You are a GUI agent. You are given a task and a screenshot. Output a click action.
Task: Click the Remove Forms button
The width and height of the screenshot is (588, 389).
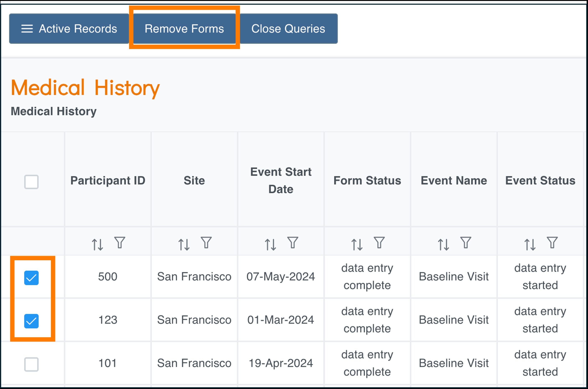click(x=184, y=29)
